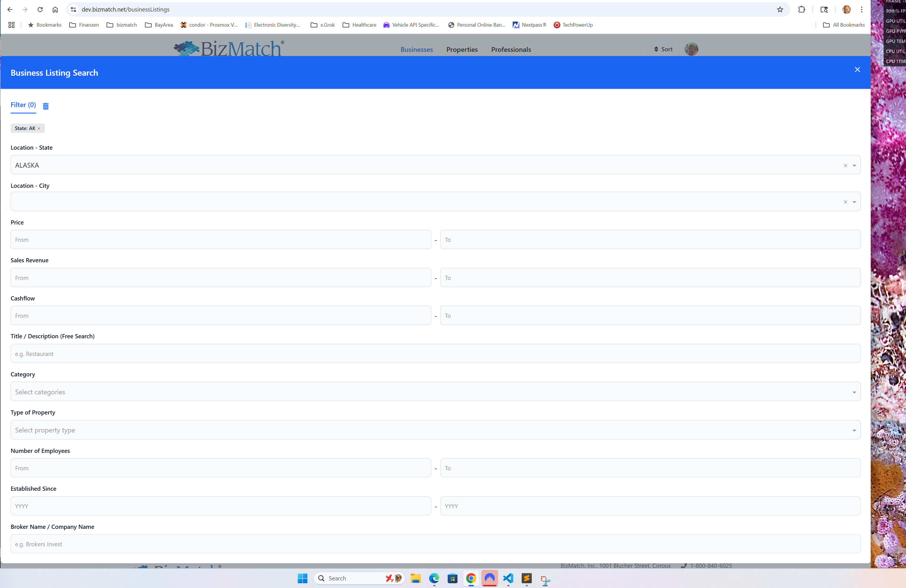Click the Sort button

click(663, 49)
